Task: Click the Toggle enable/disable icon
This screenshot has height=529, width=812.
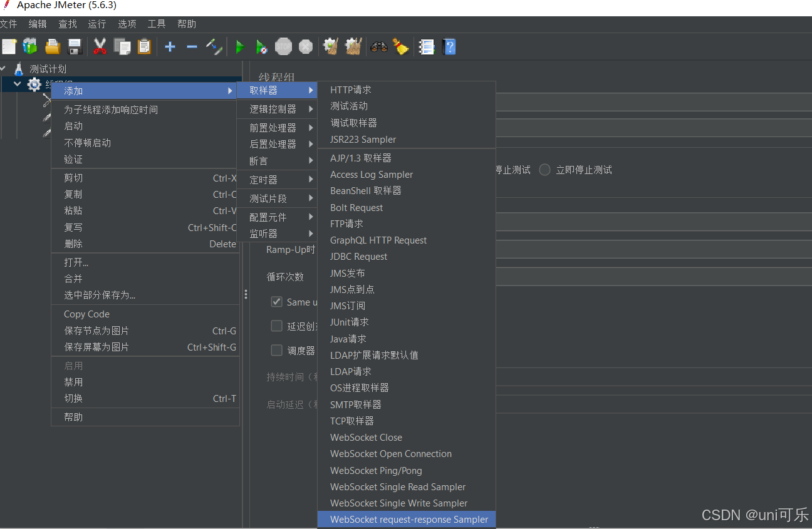Action: point(214,46)
